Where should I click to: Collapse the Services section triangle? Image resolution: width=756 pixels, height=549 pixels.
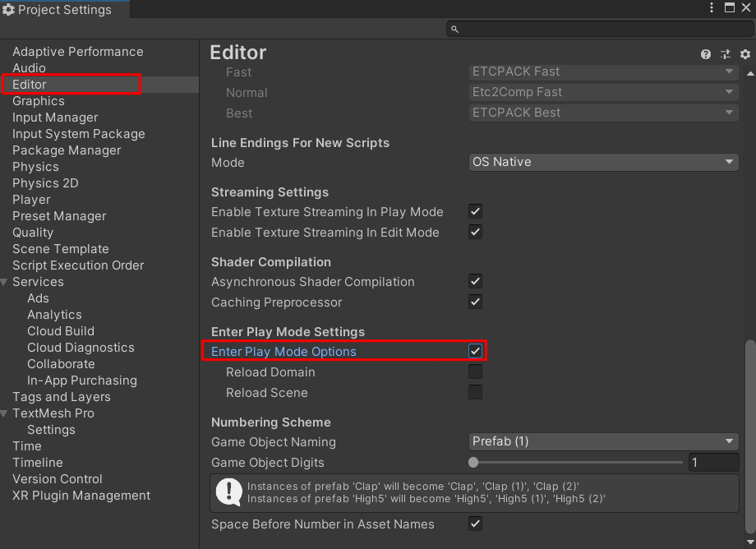(6, 282)
